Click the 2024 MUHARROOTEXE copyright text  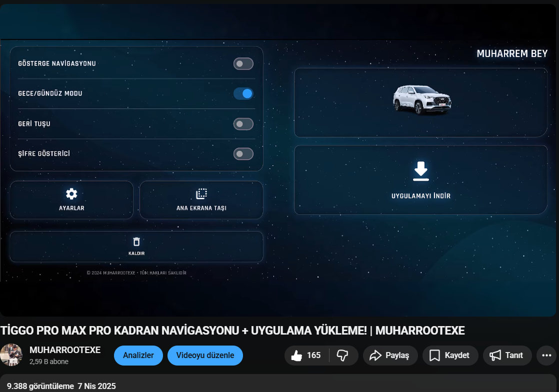136,273
